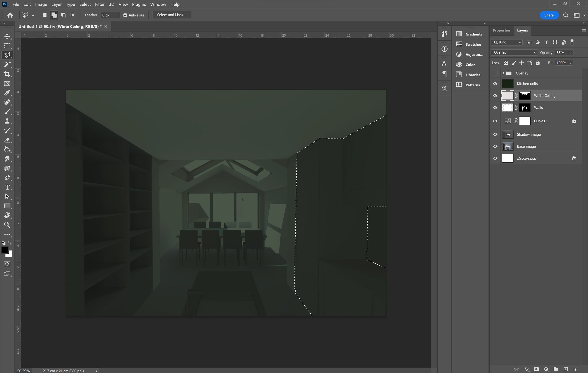Click the Share button
This screenshot has width=588, height=373.
click(549, 15)
